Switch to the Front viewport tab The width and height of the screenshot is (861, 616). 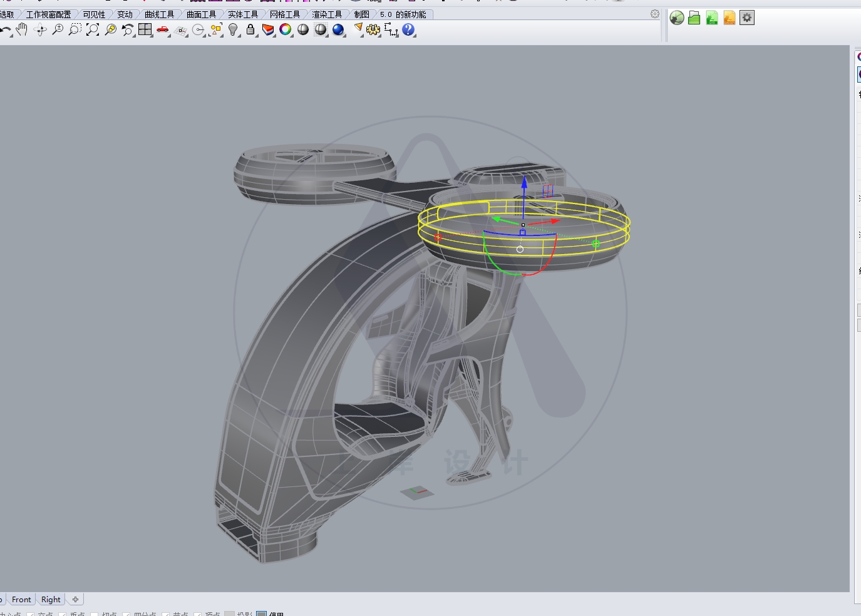(x=21, y=599)
